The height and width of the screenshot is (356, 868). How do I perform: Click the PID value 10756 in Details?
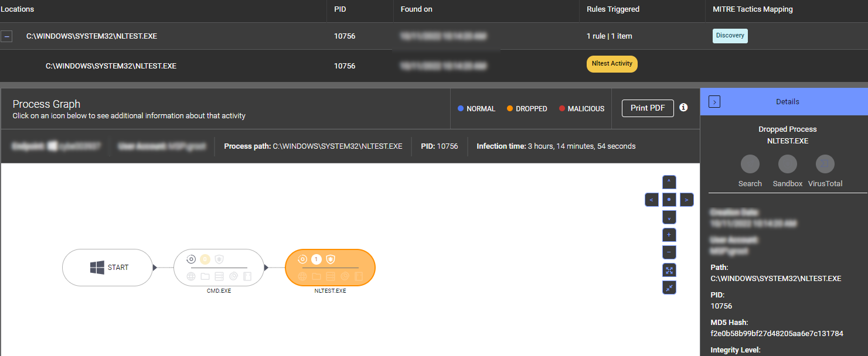[721, 306]
